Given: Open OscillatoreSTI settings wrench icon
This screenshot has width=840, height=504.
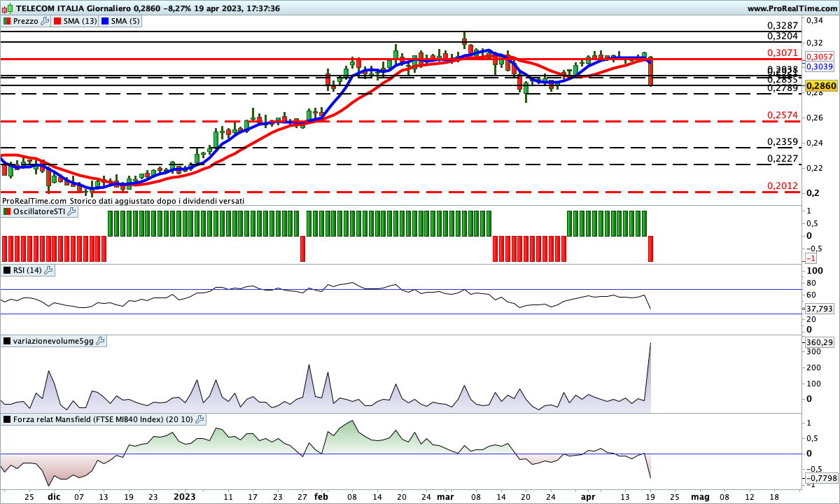Looking at the screenshot, I should [71, 211].
